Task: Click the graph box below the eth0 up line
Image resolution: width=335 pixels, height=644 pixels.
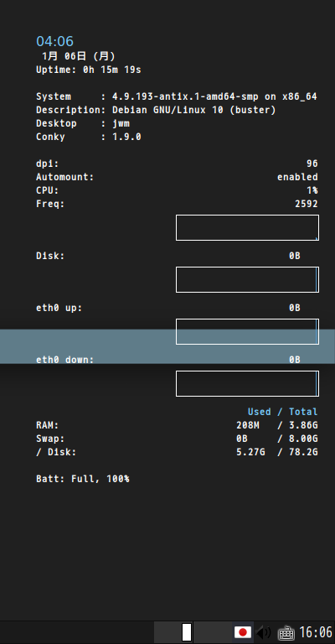Action: coord(247,331)
